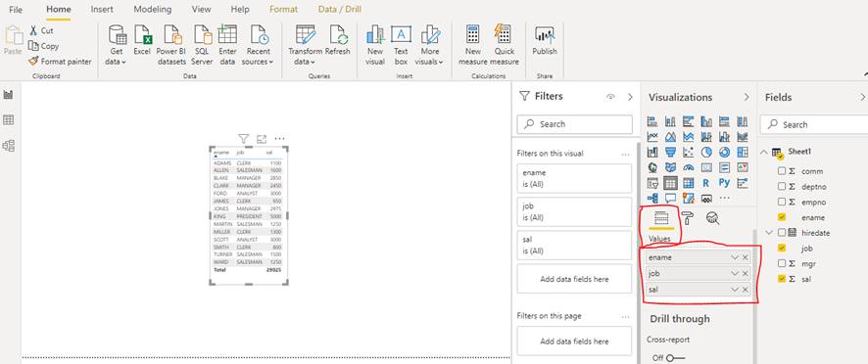This screenshot has width=868, height=364.
Task: Open Model view in left sidebar
Action: tap(8, 146)
